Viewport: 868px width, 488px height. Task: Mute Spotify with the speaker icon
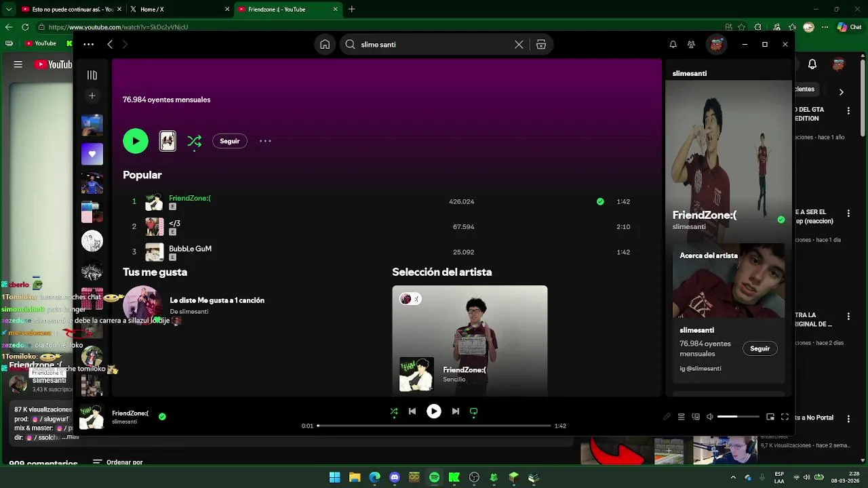click(x=710, y=417)
